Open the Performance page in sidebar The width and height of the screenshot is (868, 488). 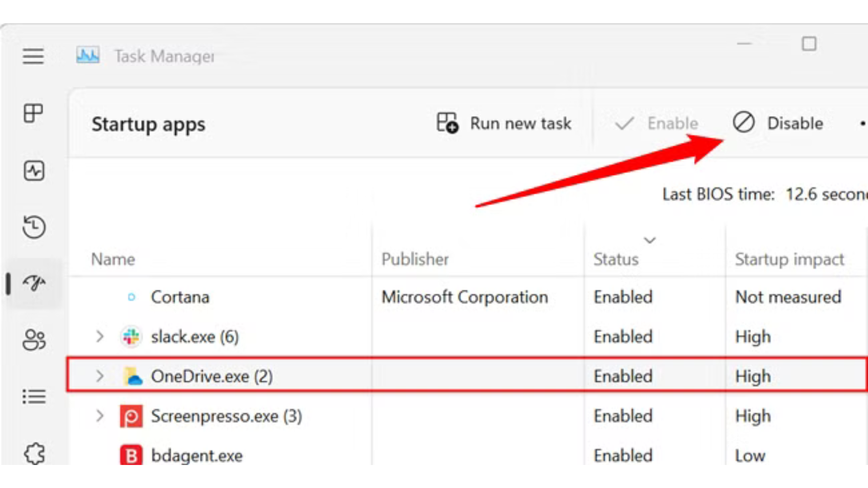click(x=34, y=171)
